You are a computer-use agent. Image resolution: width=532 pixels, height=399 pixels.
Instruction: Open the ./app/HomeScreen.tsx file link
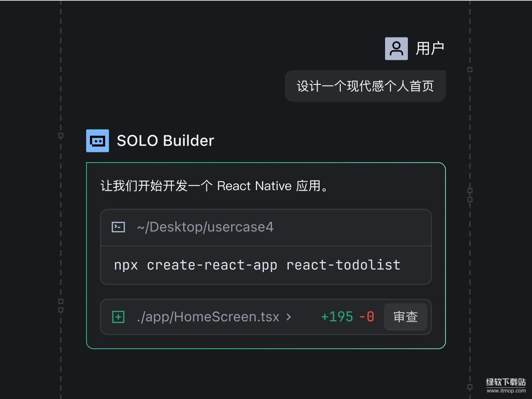[208, 316]
